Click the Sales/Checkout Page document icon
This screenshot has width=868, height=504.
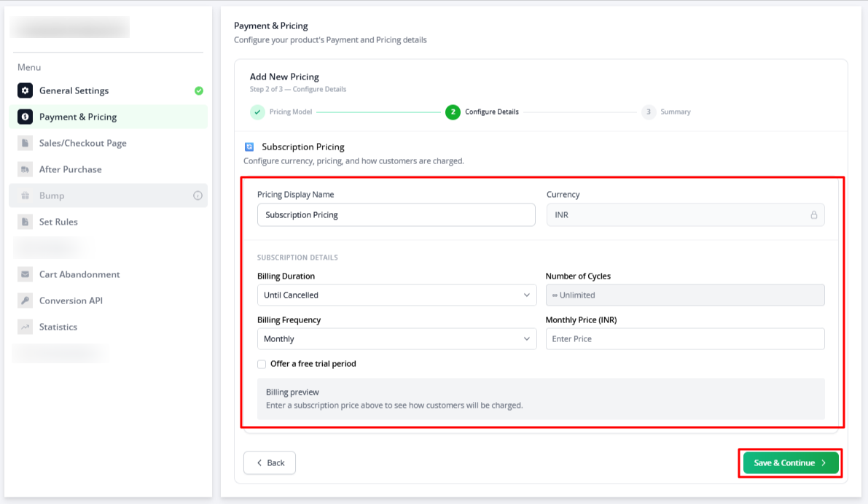(x=25, y=143)
